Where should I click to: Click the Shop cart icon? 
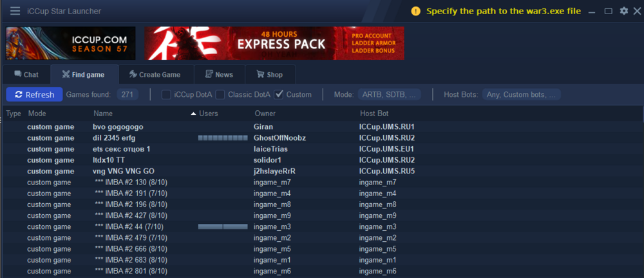[260, 75]
